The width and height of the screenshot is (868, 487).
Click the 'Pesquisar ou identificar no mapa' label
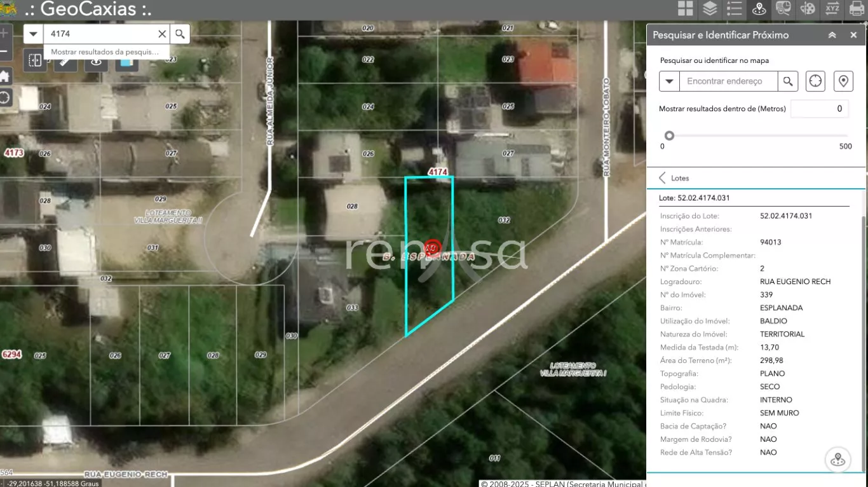(714, 61)
